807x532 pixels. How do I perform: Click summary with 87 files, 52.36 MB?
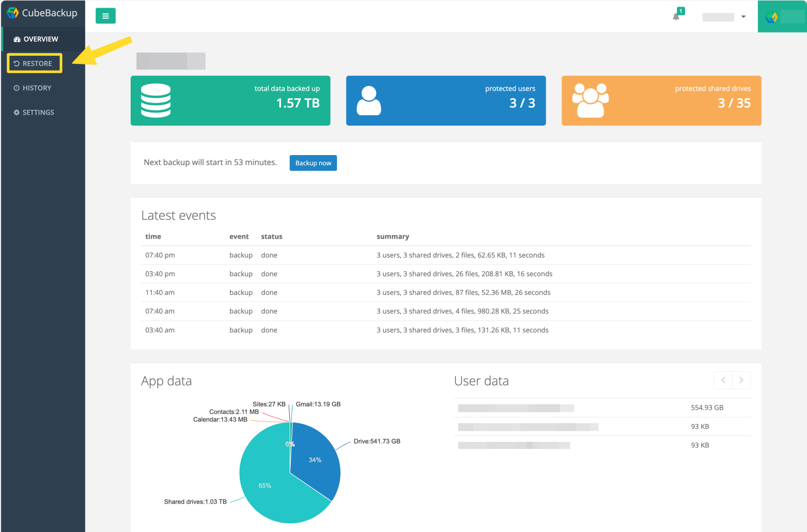464,293
